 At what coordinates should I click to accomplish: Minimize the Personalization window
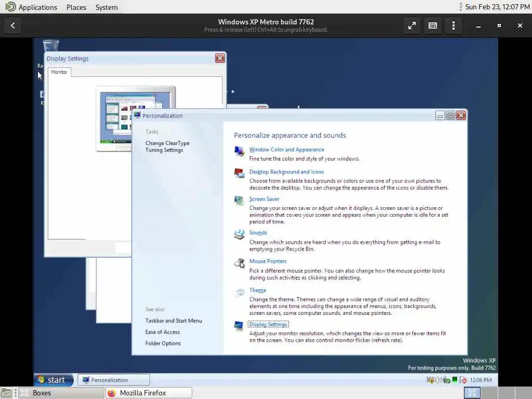coord(440,115)
